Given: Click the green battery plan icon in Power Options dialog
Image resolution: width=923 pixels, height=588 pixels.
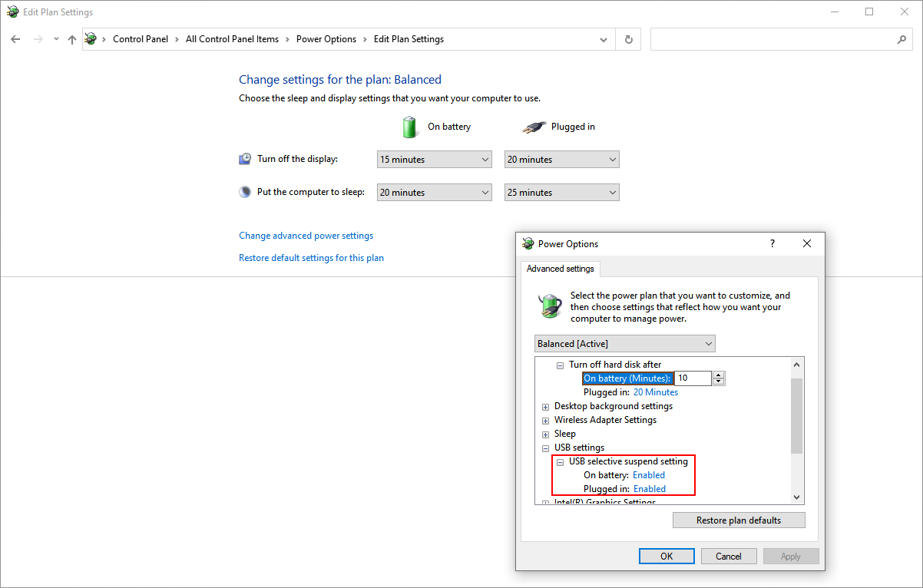Looking at the screenshot, I should (x=550, y=306).
